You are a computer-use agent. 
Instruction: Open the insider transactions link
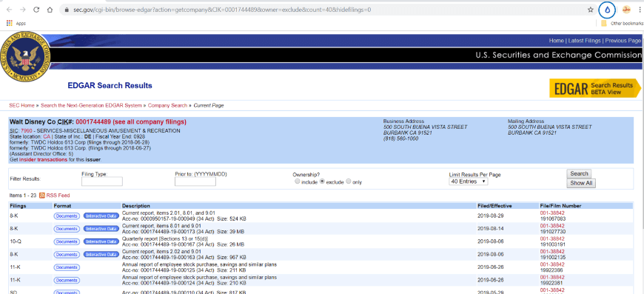pyautogui.click(x=44, y=159)
